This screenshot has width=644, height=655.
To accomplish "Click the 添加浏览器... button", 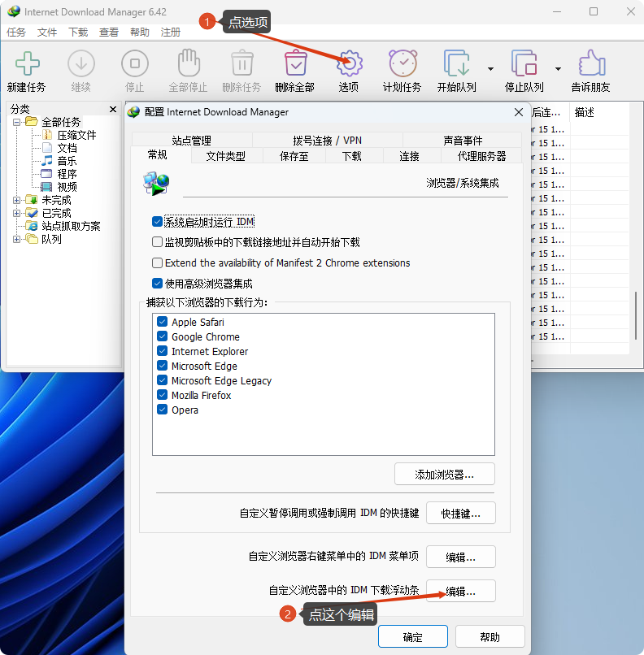I will (444, 474).
